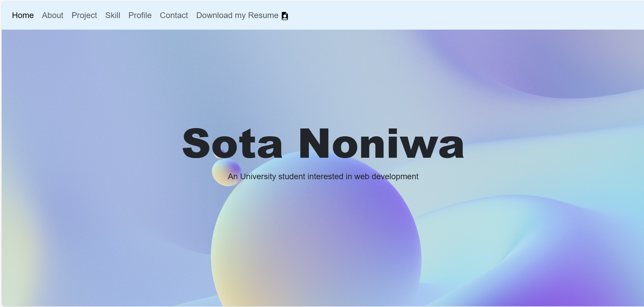
Task: Go to the About section
Action: point(53,15)
